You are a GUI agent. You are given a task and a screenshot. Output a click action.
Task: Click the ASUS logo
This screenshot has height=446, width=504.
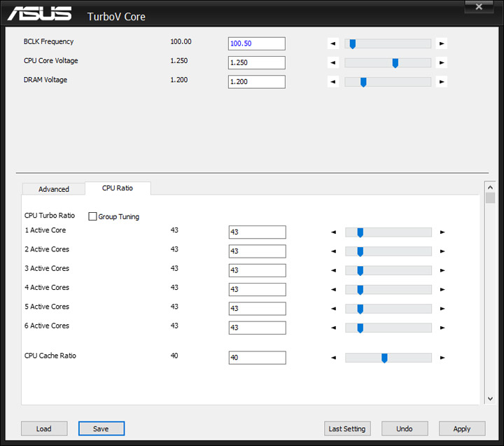point(39,13)
